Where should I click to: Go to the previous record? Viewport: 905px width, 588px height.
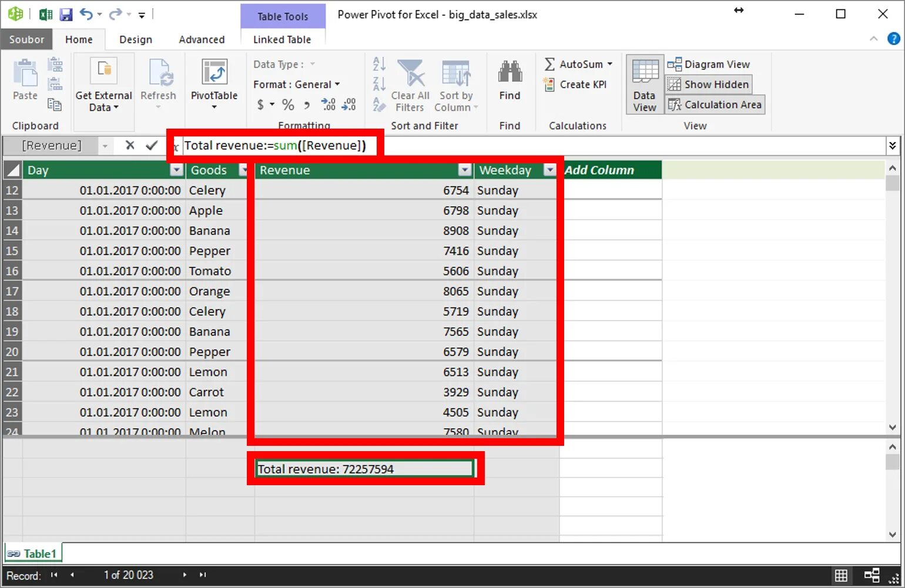pos(72,575)
